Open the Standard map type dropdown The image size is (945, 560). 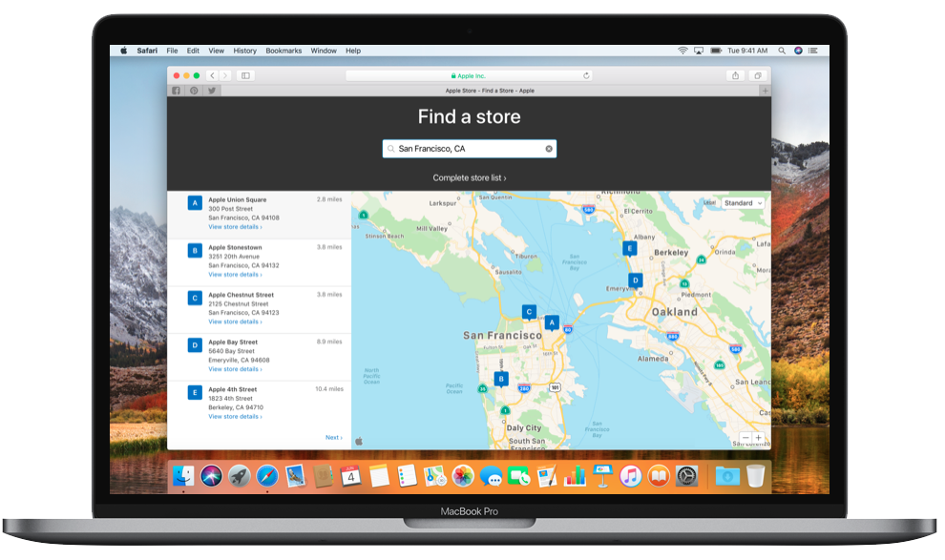pyautogui.click(x=743, y=203)
